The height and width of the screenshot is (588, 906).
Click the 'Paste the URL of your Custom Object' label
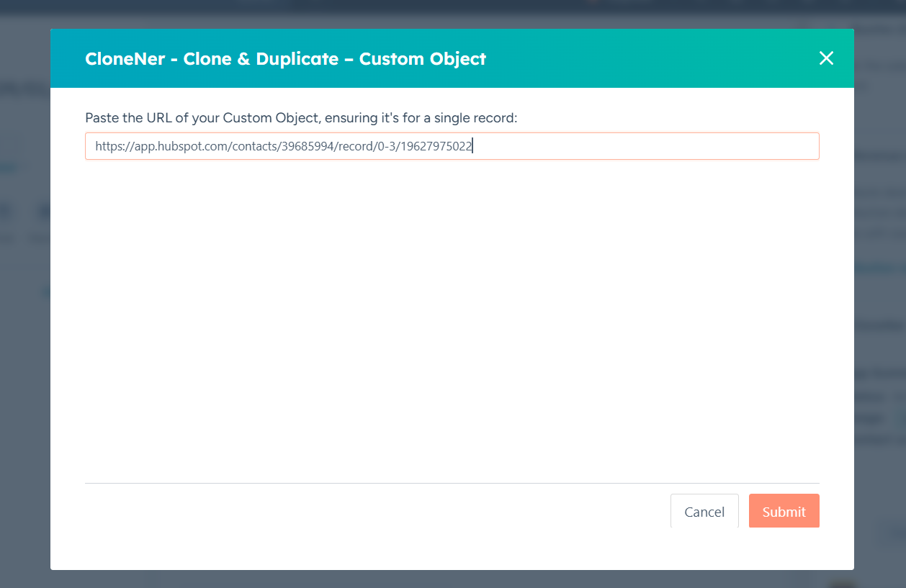(x=301, y=117)
